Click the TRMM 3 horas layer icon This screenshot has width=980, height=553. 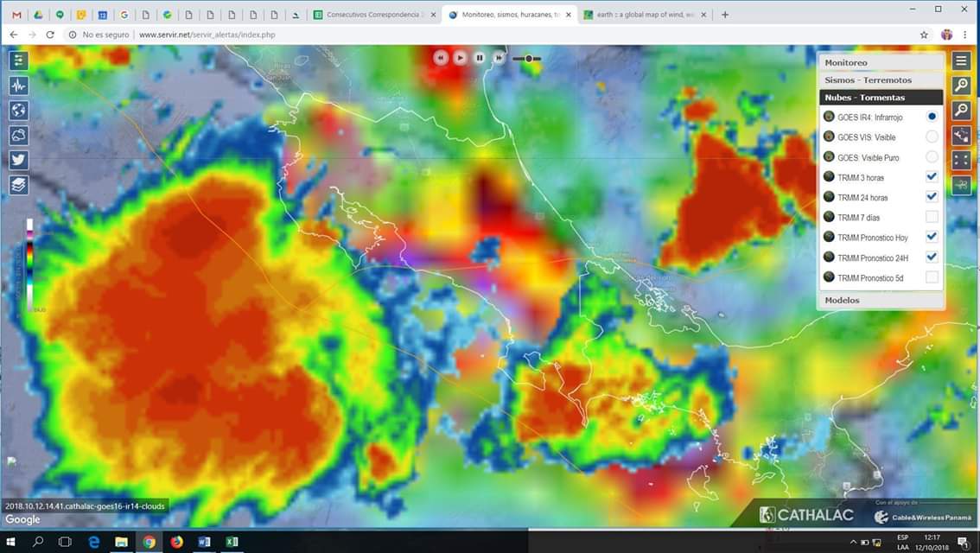tap(829, 177)
